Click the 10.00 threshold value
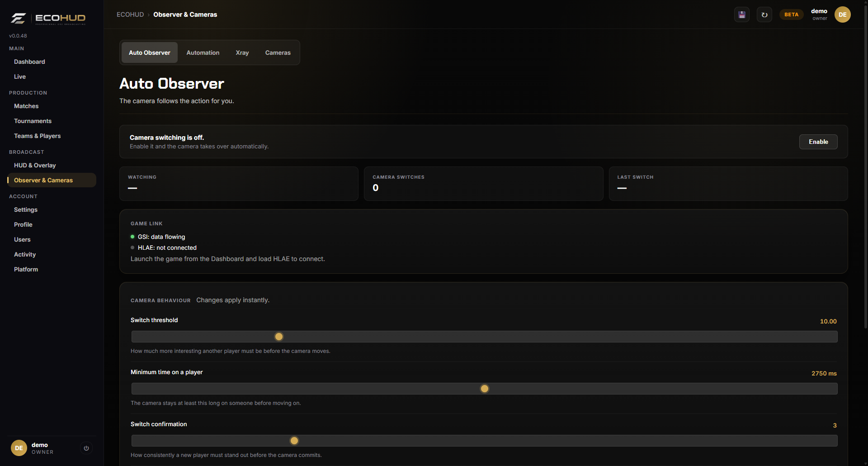Image resolution: width=868 pixels, height=466 pixels. [x=828, y=321]
